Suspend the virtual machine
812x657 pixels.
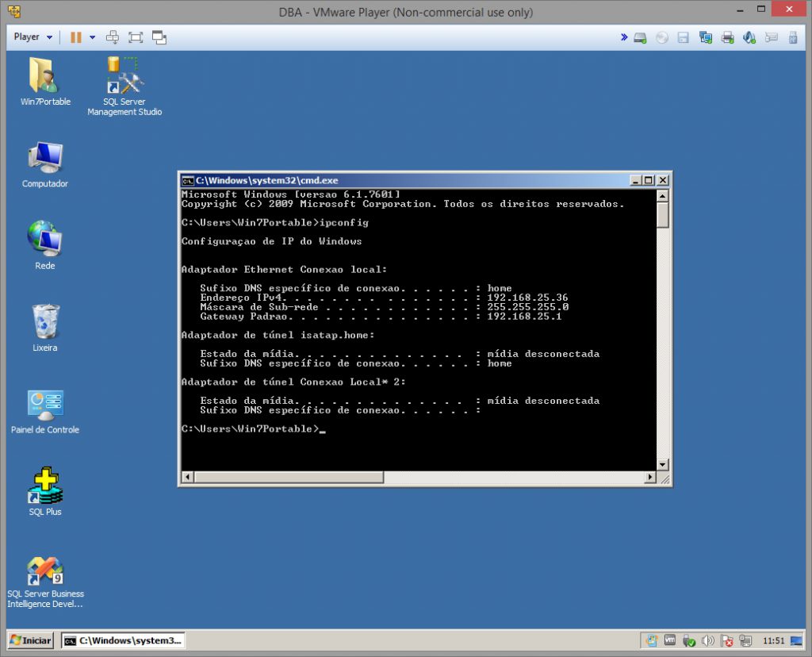pos(76,36)
